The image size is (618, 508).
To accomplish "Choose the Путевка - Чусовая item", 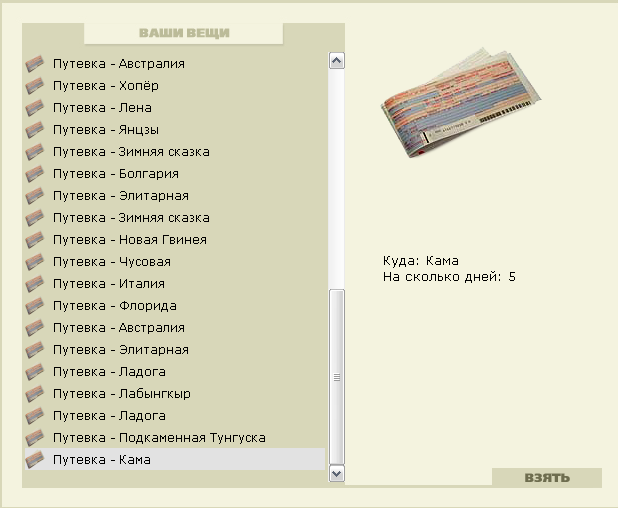I will [x=112, y=262].
